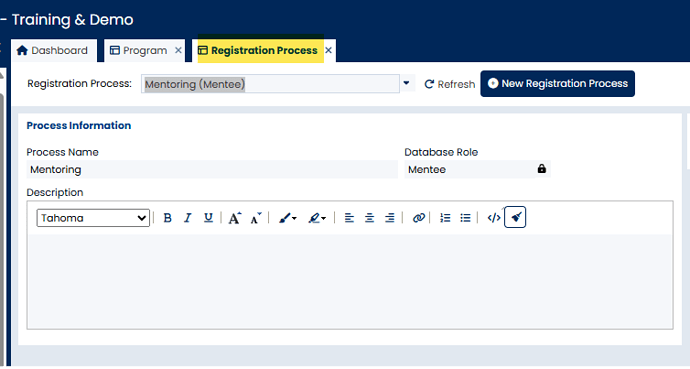The image size is (690, 369).
Task: Align text right in description editor
Action: coord(389,218)
